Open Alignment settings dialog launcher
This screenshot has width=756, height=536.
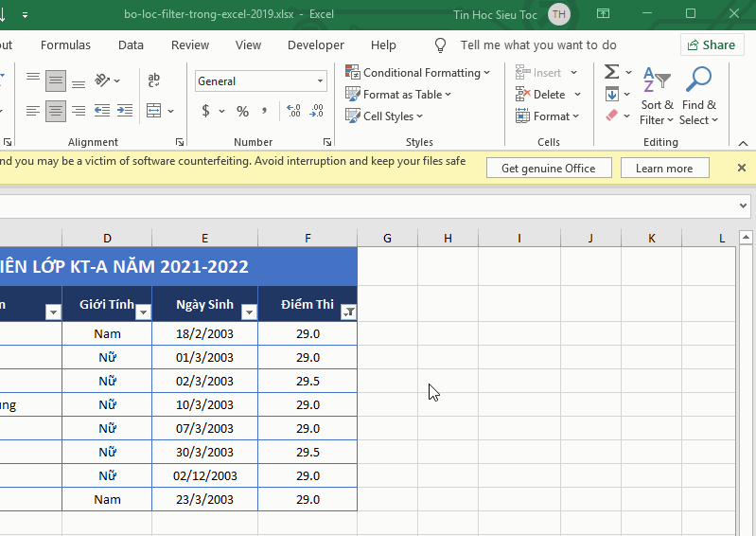tap(180, 142)
